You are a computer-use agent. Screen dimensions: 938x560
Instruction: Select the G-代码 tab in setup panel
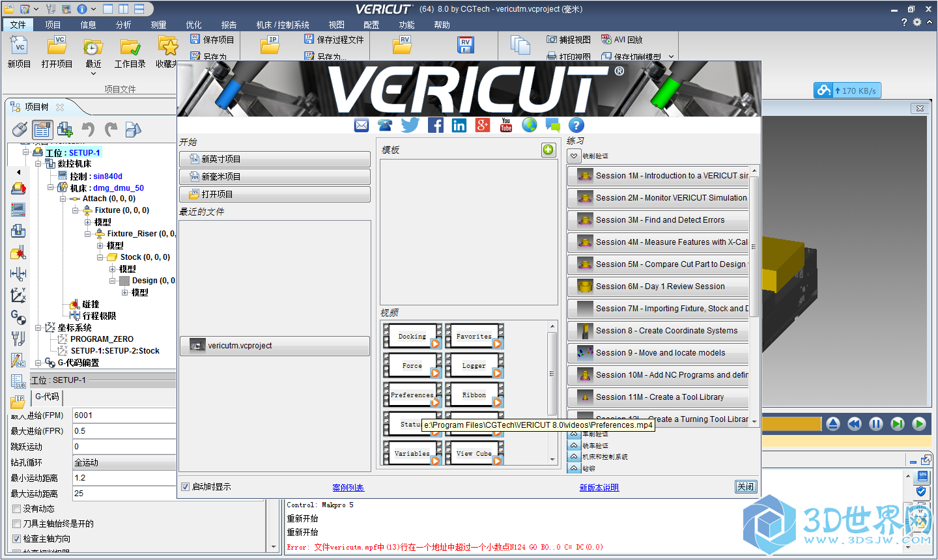pos(47,396)
